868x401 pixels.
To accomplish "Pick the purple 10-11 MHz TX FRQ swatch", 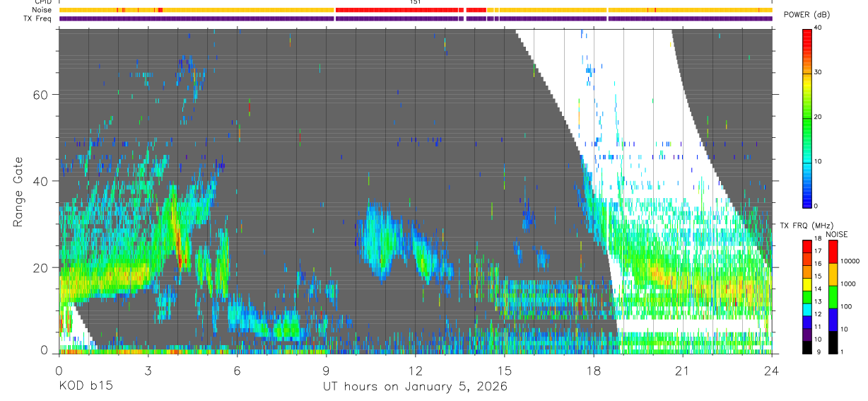I will 807,335.
